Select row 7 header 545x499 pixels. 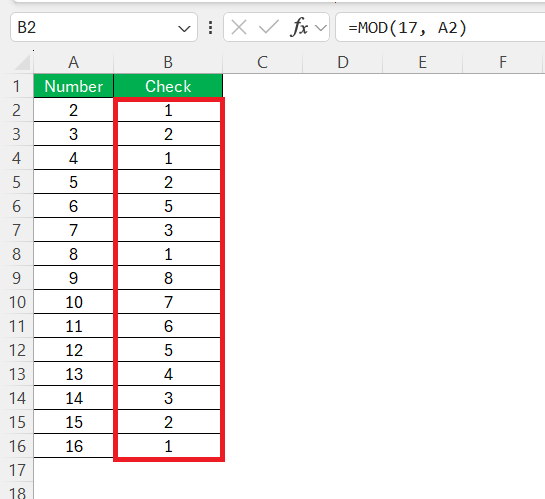17,230
